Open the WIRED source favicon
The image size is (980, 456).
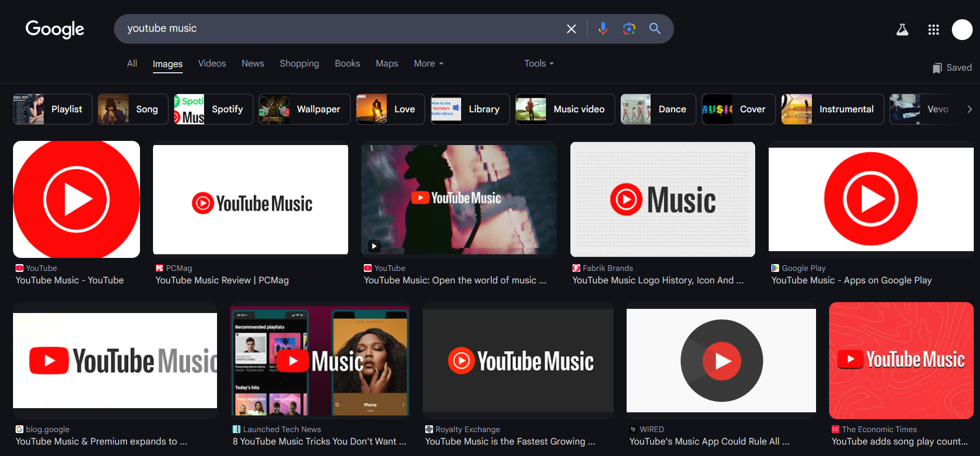point(633,429)
